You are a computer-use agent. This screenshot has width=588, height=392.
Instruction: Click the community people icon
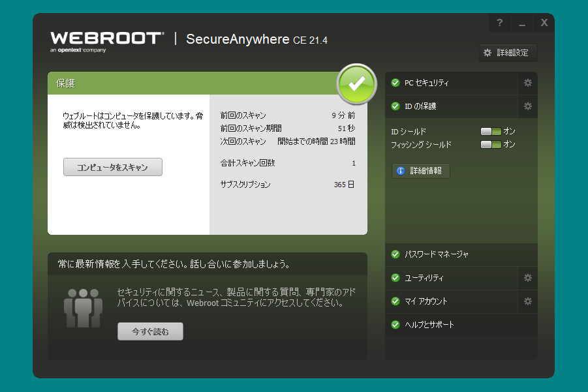click(84, 308)
